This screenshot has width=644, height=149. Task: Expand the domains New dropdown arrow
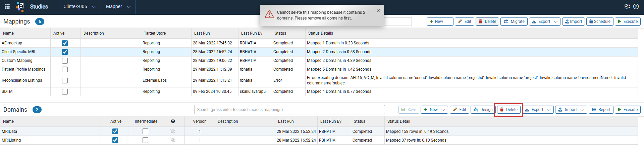tap(443, 110)
